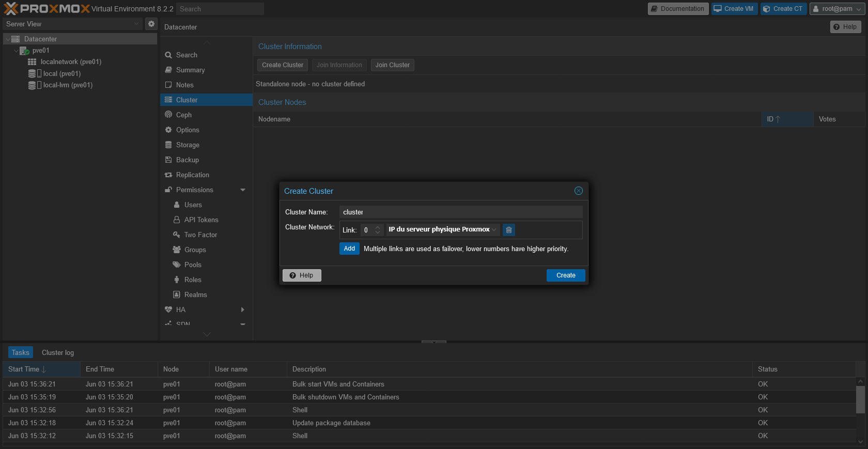The height and width of the screenshot is (449, 868).
Task: Click the Cluster Name input field
Action: [460, 212]
